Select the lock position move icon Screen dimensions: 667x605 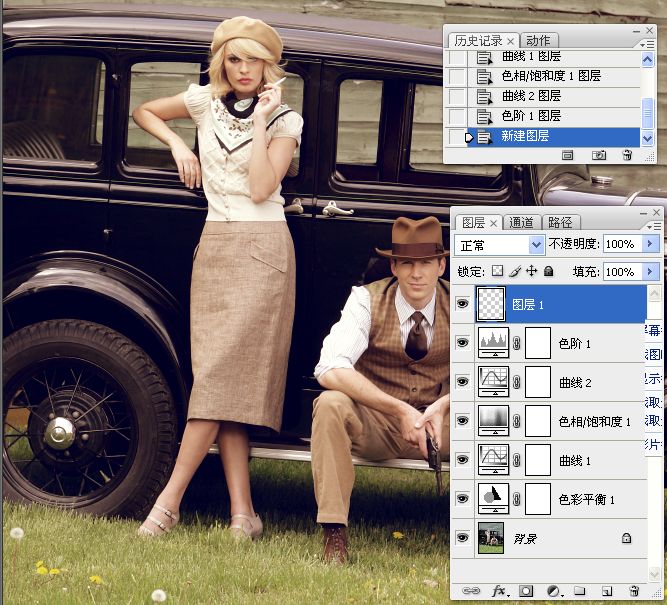click(531, 271)
